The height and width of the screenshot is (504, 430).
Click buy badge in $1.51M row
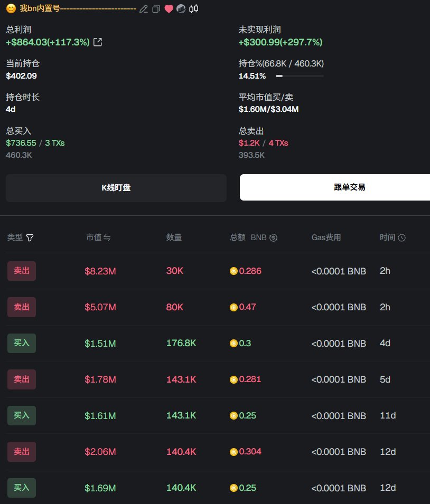(x=22, y=343)
